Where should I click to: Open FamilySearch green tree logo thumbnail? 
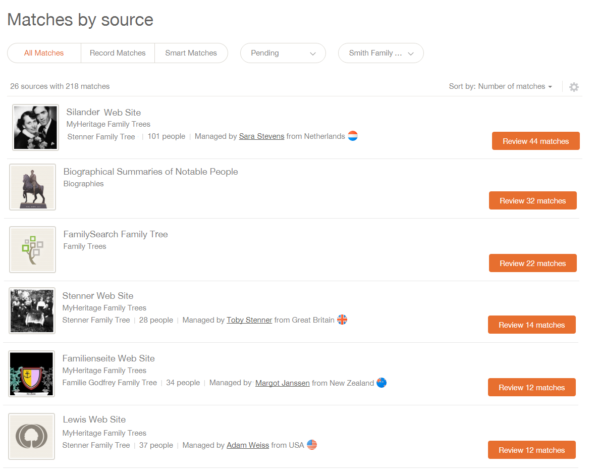click(32, 250)
